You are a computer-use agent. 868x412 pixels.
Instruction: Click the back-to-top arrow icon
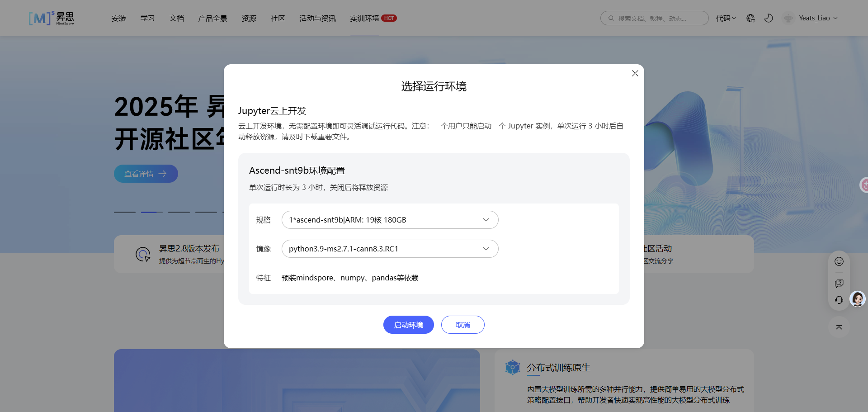pos(839,327)
